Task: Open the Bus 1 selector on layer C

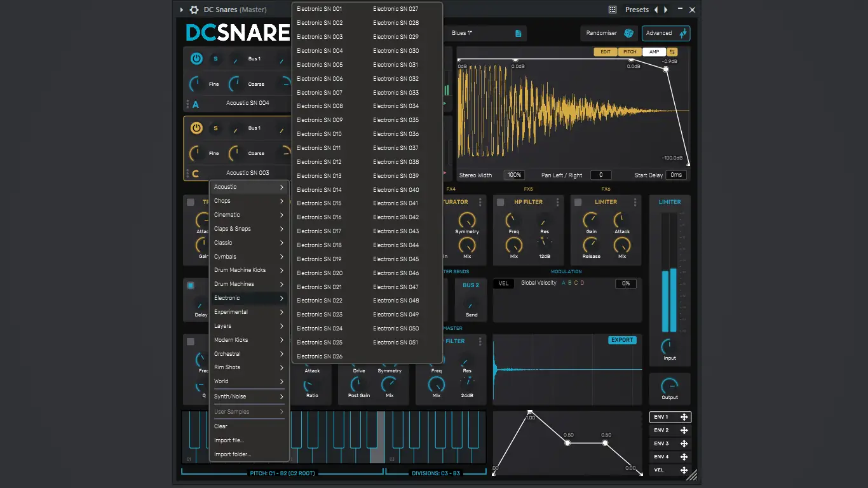Action: click(x=254, y=128)
